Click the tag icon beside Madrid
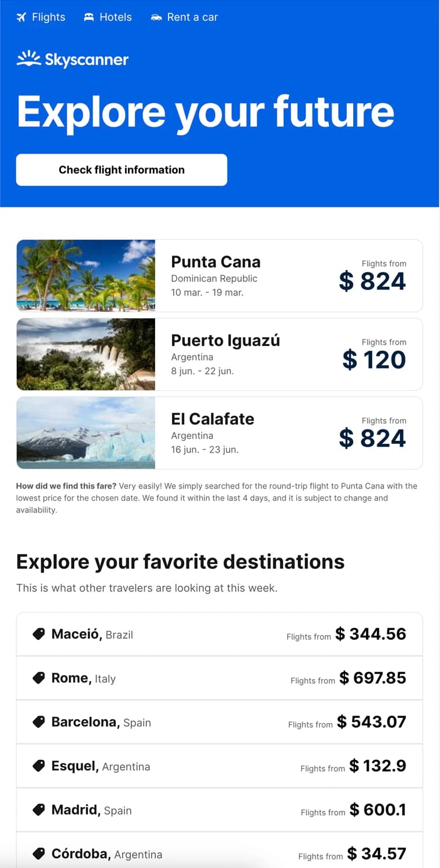The width and height of the screenshot is (440, 868). 39,809
